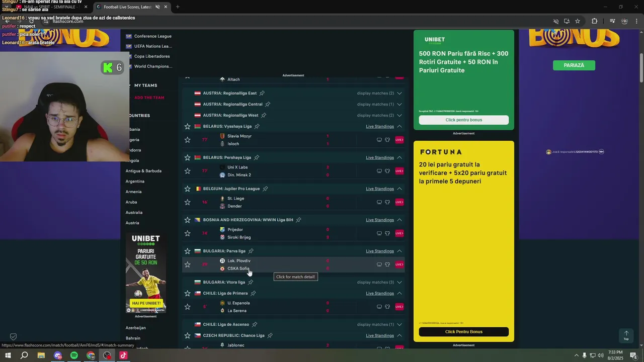Collapse Belarus Vysshaya Liga section

click(x=399, y=126)
